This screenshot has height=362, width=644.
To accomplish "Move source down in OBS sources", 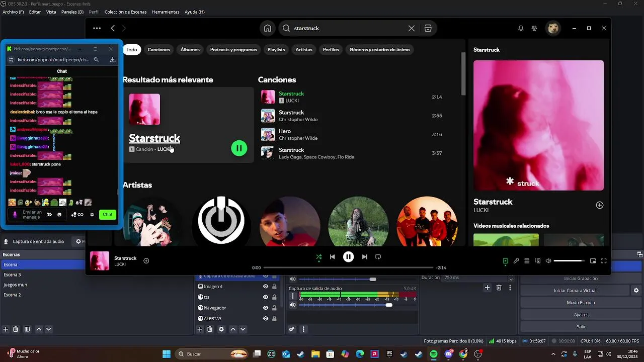I will [243, 329].
